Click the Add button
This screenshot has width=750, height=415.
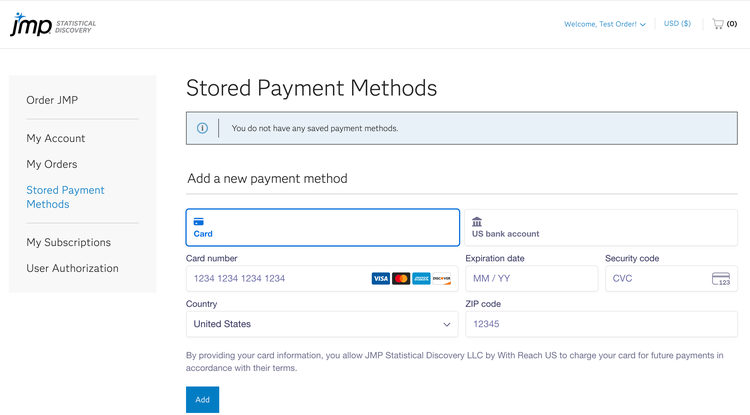click(202, 400)
